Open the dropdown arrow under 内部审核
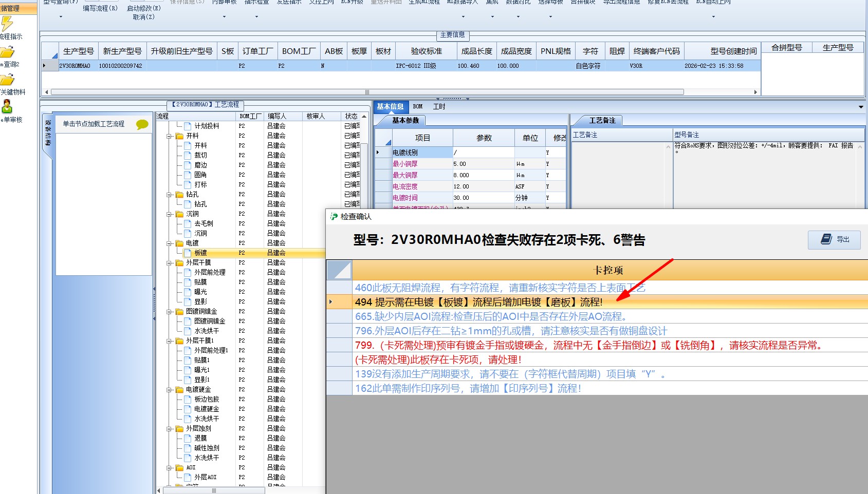 (224, 17)
